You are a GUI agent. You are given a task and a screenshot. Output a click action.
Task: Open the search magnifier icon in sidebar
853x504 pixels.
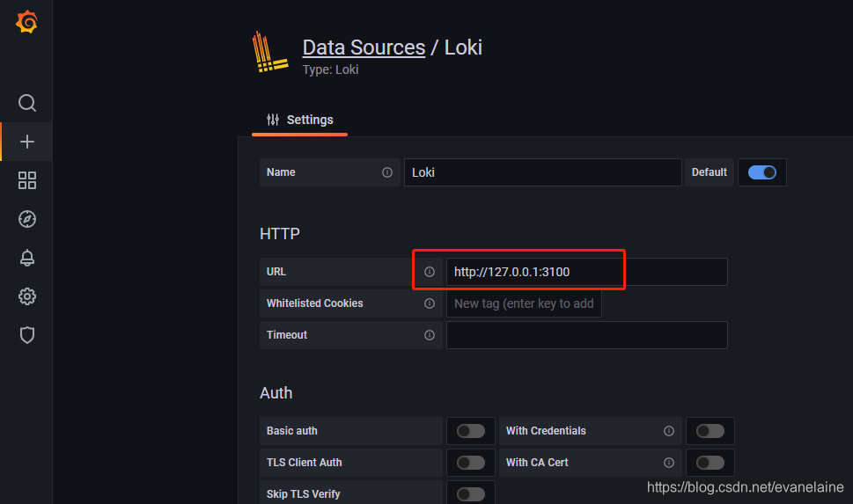[26, 103]
